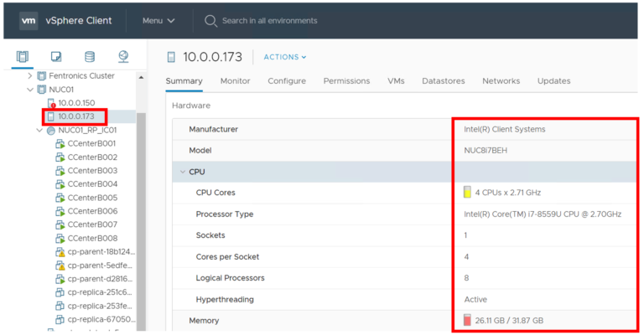
Task: Switch to the Monitor tab
Action: click(236, 81)
